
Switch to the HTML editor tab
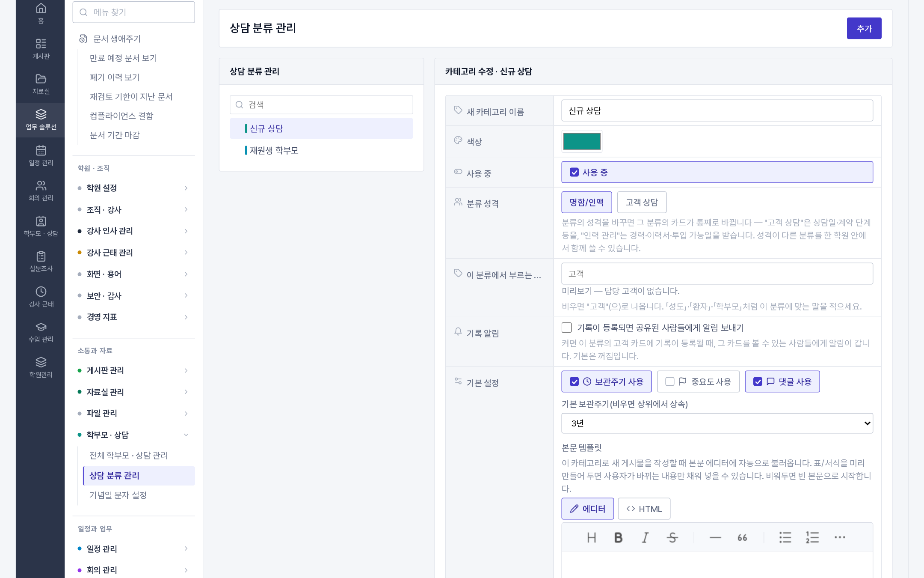644,509
